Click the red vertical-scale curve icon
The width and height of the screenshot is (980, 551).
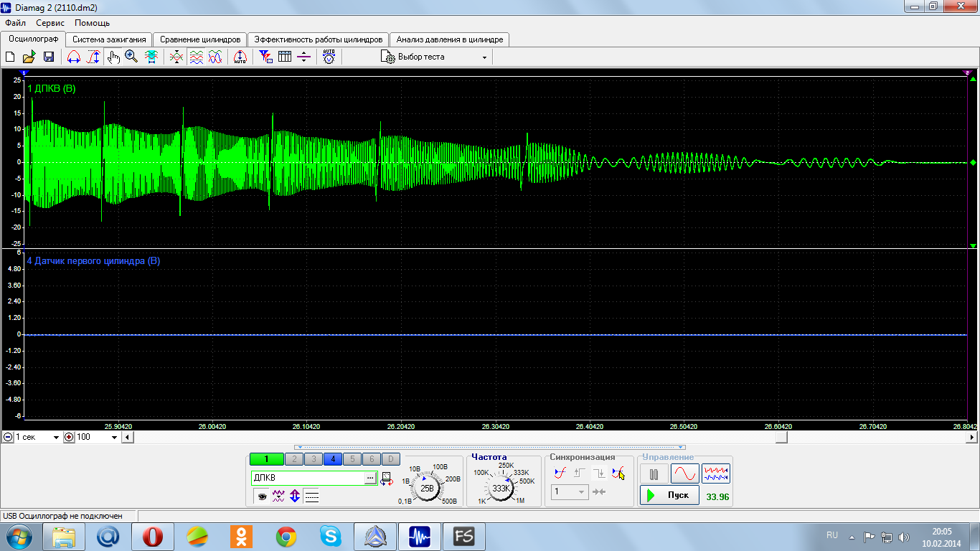93,57
